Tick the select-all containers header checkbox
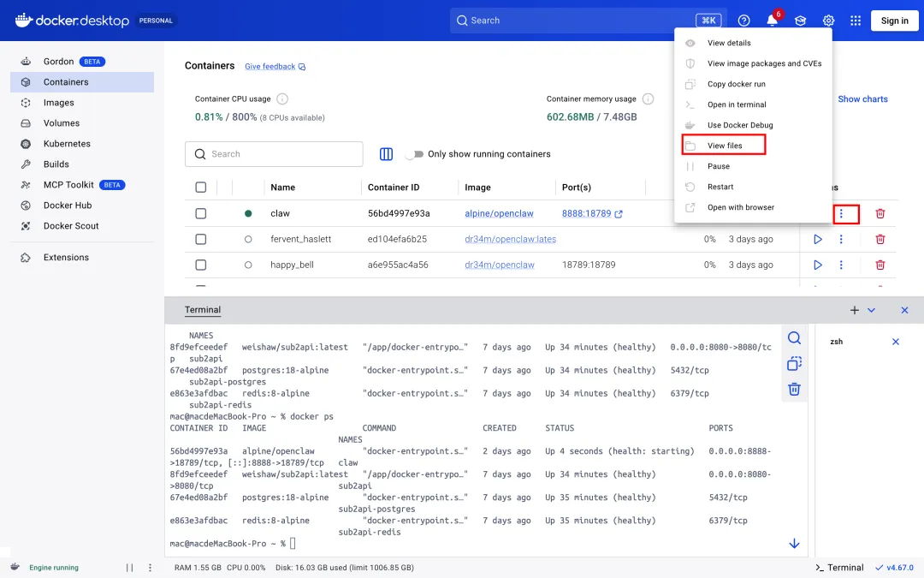 [201, 188]
